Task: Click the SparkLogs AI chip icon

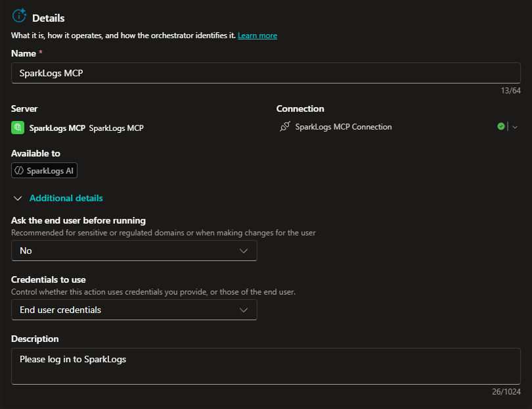Action: pyautogui.click(x=19, y=170)
